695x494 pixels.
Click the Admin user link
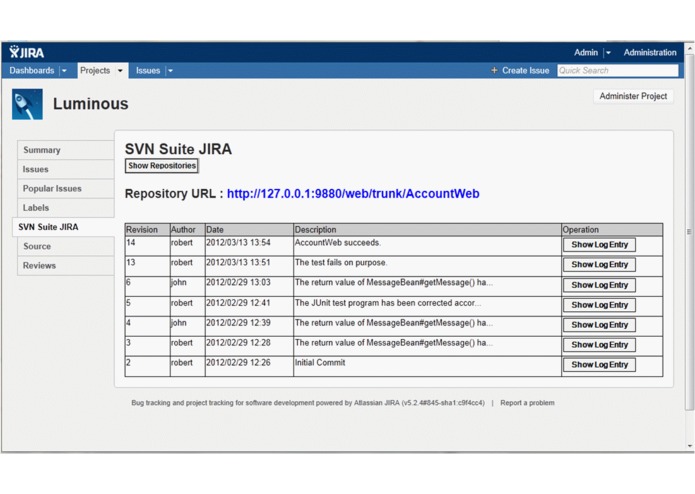[x=586, y=52]
